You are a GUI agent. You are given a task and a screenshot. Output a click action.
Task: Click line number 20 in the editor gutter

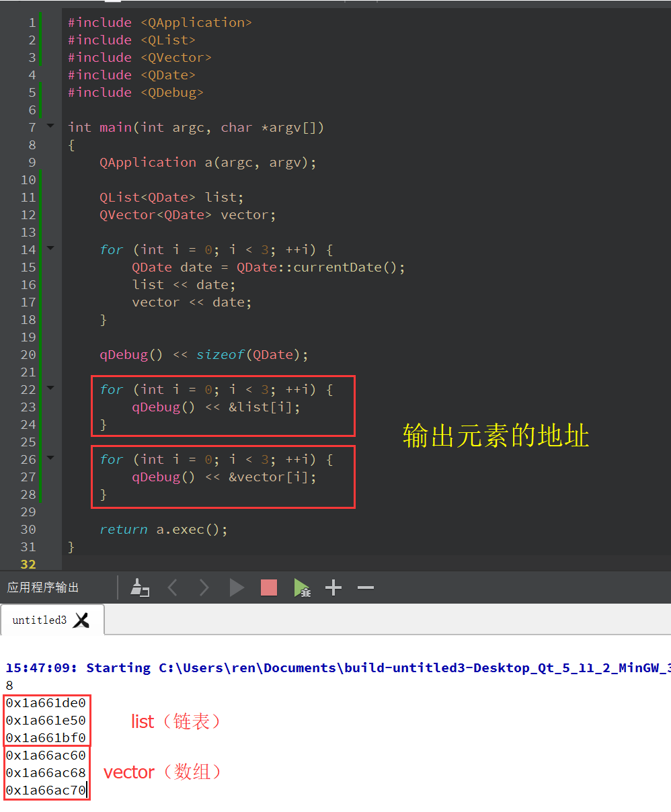tap(28, 354)
